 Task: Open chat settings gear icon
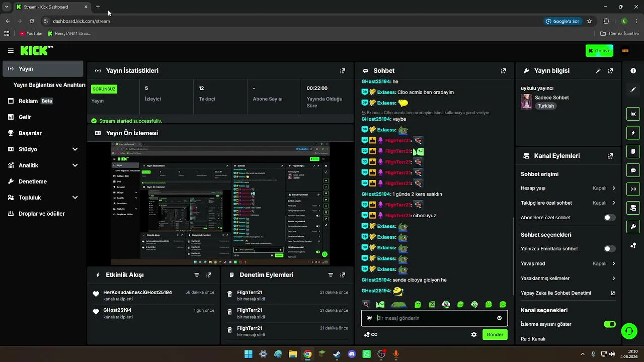click(x=473, y=334)
